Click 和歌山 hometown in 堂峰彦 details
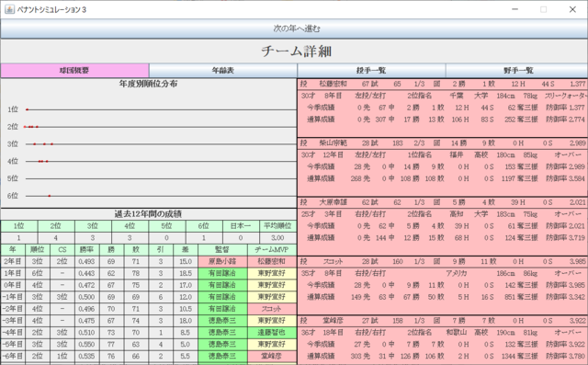This screenshot has height=365, width=588. click(x=457, y=333)
